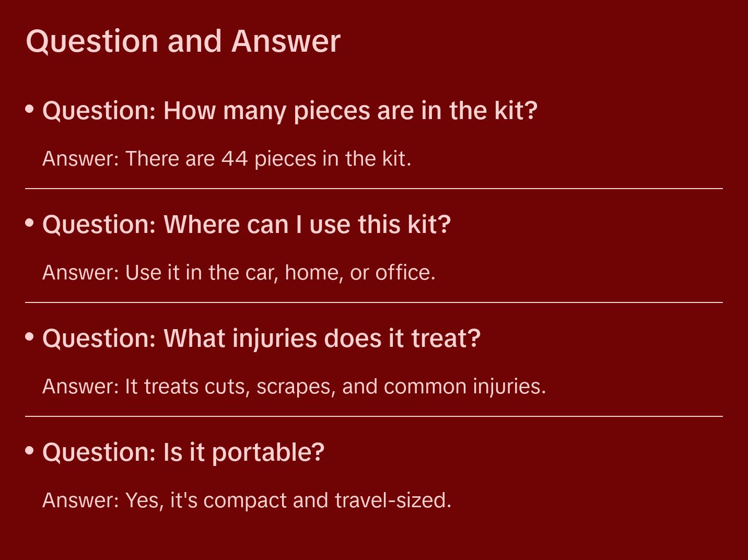Image resolution: width=748 pixels, height=560 pixels.
Task: Select the answer "Yes, it's compact and travel-sized."
Action: pos(247,500)
